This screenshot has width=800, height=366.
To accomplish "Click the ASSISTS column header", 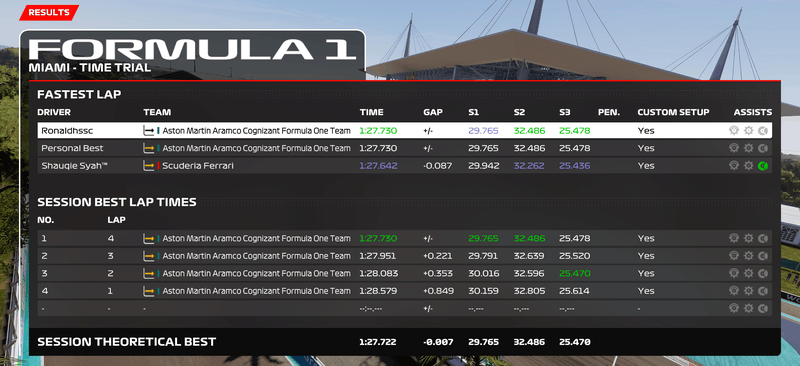I will point(753,112).
